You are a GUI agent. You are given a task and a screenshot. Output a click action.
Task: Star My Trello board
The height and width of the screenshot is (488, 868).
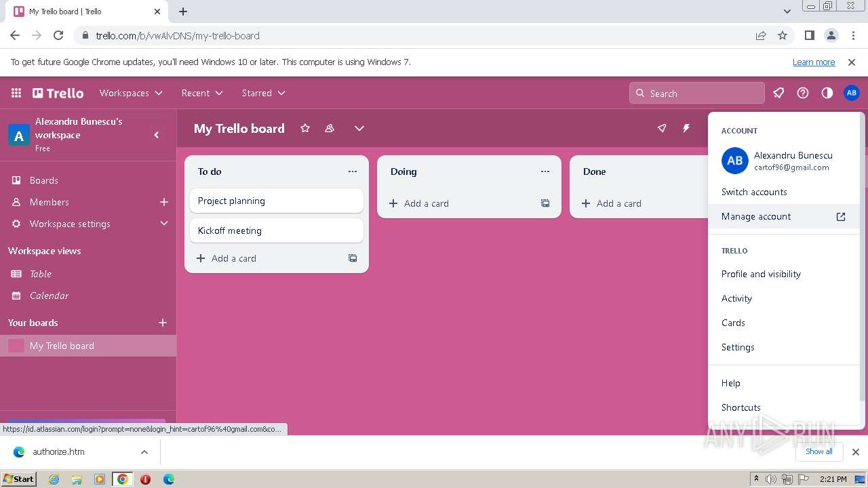tap(305, 128)
